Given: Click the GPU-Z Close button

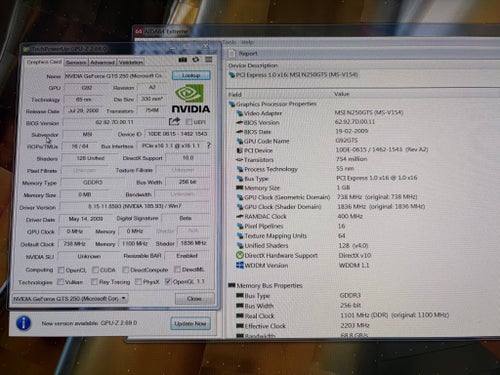Looking at the screenshot, I should [x=194, y=299].
